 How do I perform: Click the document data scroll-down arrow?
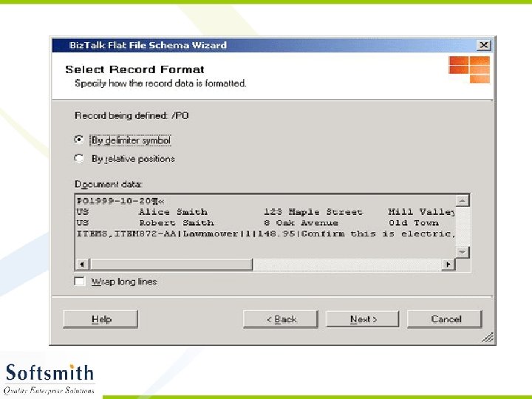point(463,252)
